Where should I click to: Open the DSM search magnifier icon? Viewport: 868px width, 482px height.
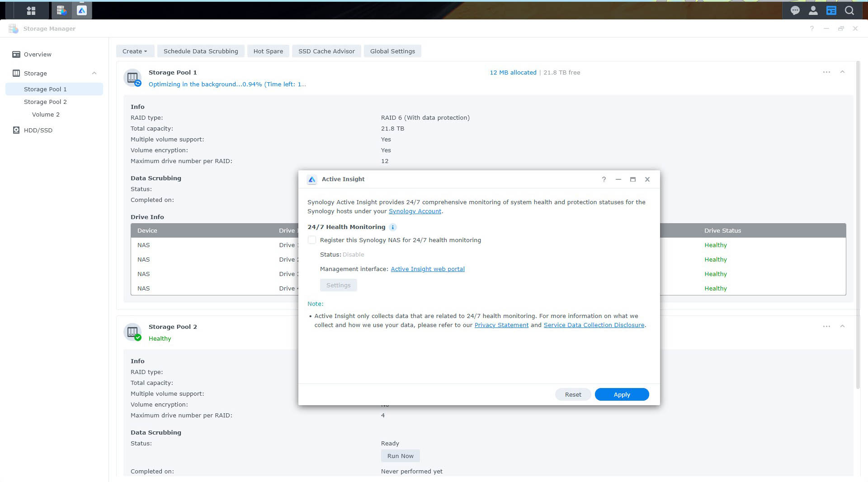[x=849, y=10]
